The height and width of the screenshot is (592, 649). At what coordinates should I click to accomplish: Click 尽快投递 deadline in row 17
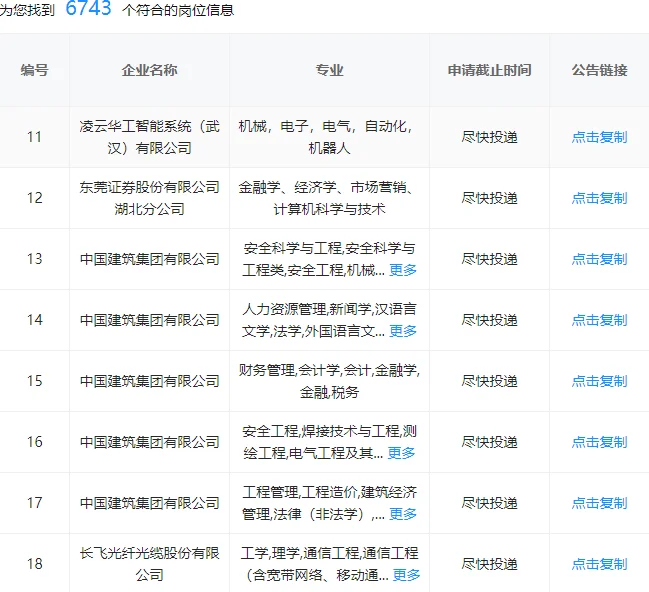(490, 503)
